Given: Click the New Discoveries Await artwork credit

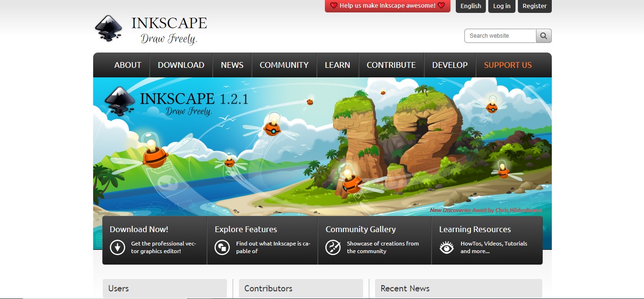Looking at the screenshot, I should pos(486,210).
